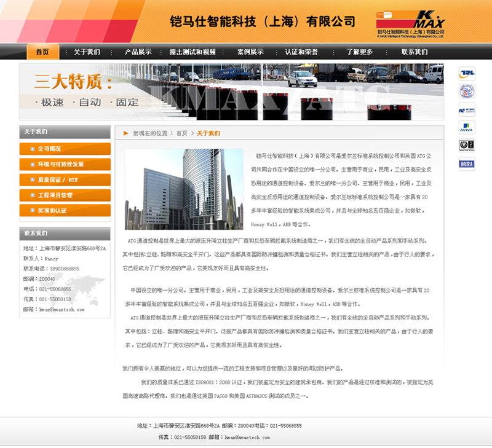Open 撞击测试和视频 in the top menu
The height and width of the screenshot is (448, 492).
tap(192, 52)
